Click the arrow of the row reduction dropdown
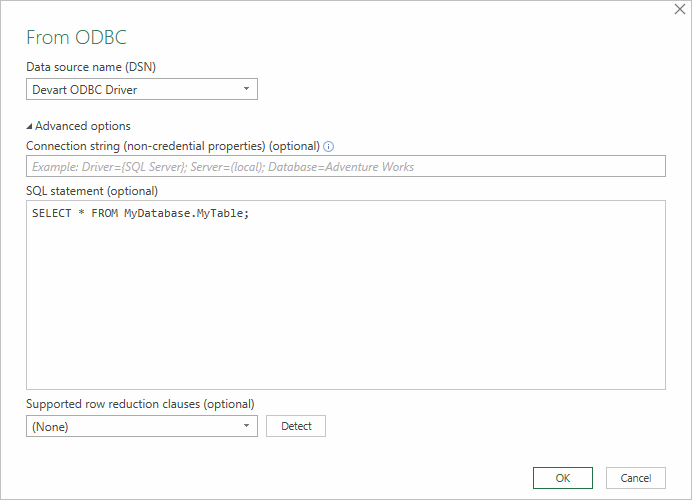 [x=246, y=426]
